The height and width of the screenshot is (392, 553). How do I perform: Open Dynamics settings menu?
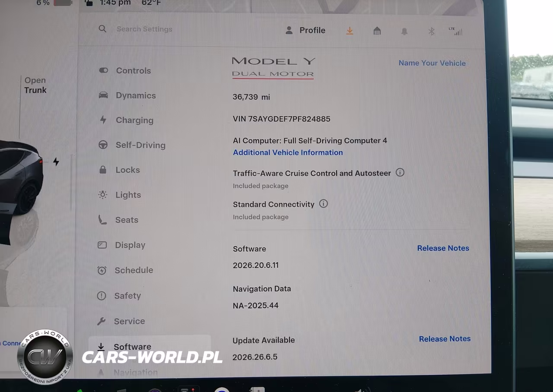coord(127,95)
